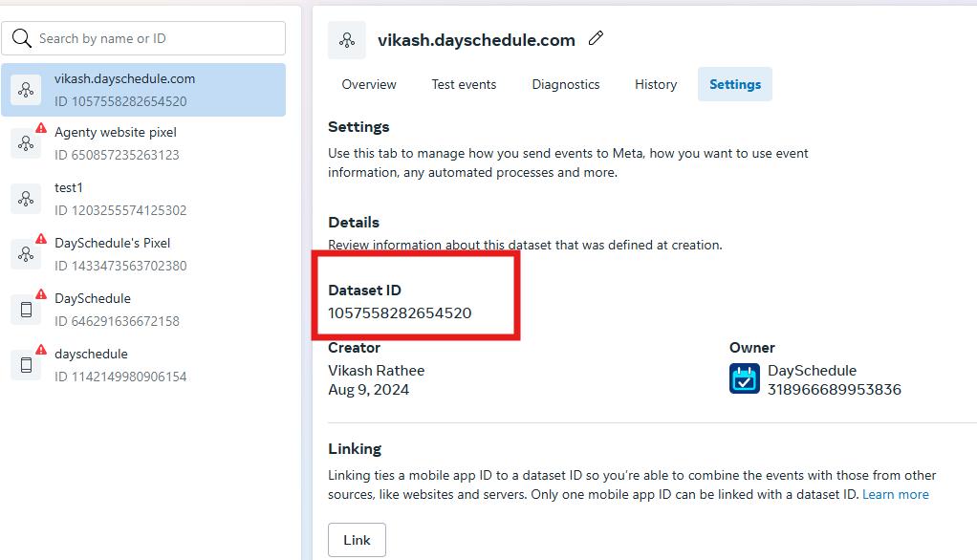The image size is (977, 560).
Task: Click the Agenty website pixel dataset icon
Action: pos(26,143)
